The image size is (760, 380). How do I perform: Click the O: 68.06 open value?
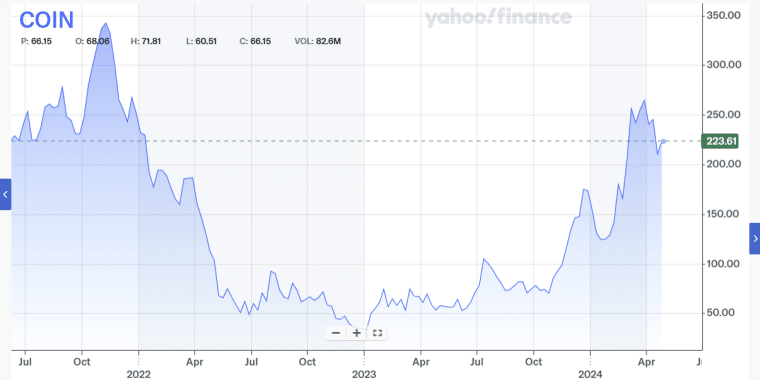[x=92, y=41]
